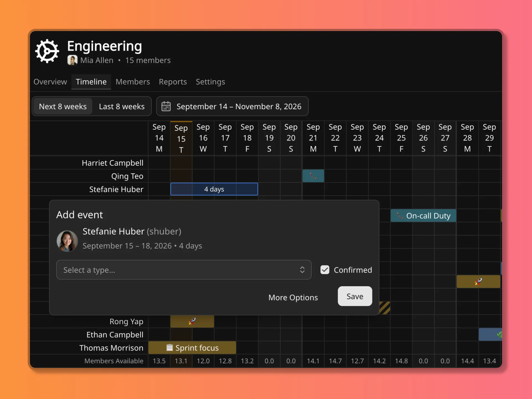Click the 15 members text
The image size is (532, 399).
[x=148, y=60]
